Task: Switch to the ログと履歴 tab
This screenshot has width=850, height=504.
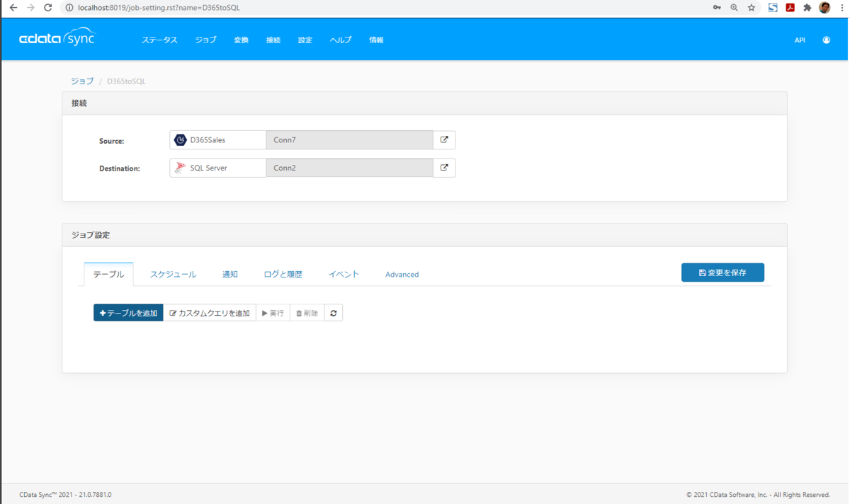Action: [283, 275]
